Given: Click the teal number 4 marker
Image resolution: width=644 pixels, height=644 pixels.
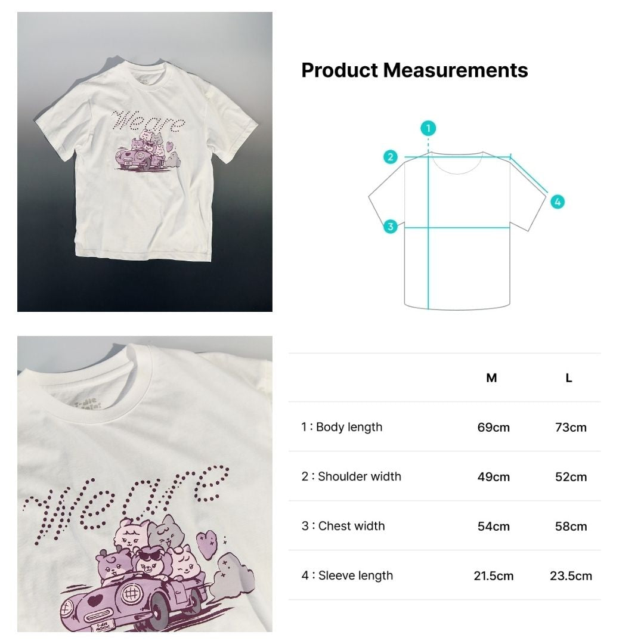Looking at the screenshot, I should (x=558, y=202).
